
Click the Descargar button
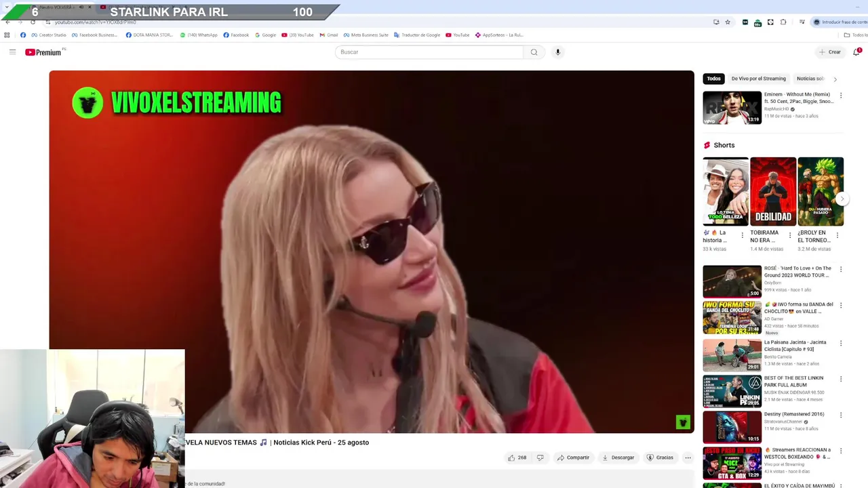618,457
